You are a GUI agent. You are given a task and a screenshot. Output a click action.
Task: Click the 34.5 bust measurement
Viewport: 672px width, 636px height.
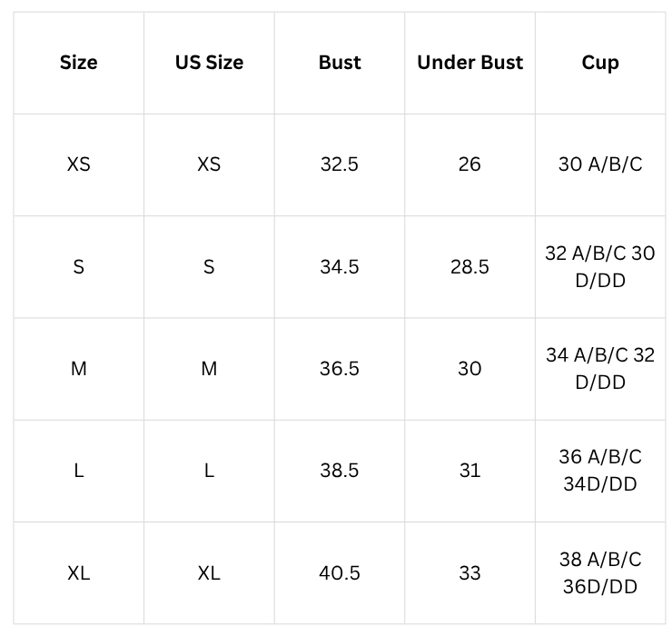340,267
